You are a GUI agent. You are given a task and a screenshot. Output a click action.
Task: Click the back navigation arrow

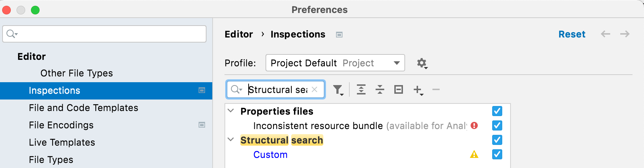(606, 34)
